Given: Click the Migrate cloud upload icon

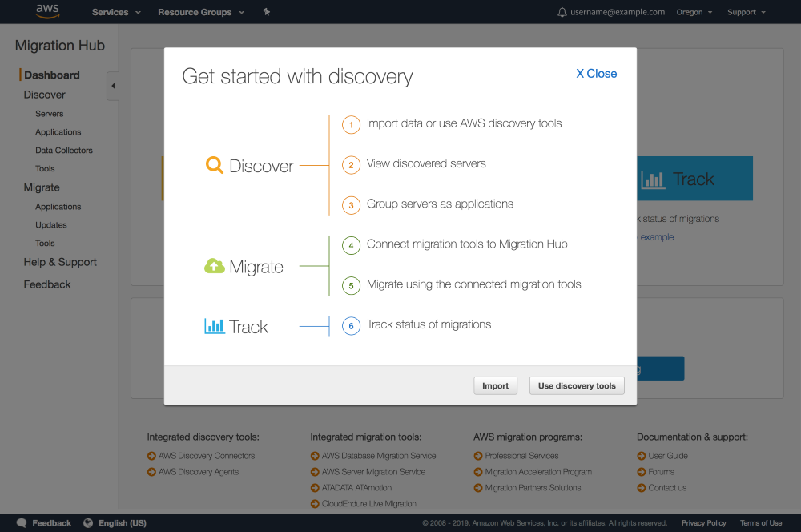Looking at the screenshot, I should point(214,267).
